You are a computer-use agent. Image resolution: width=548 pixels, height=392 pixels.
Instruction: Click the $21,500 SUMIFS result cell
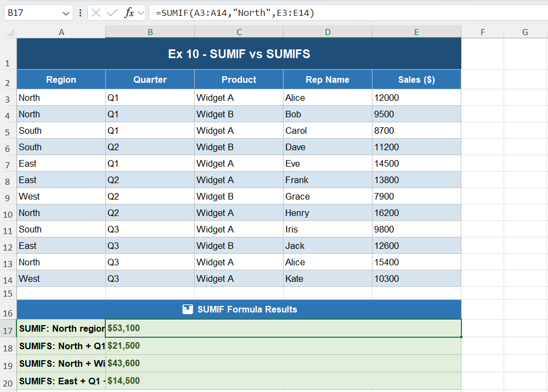click(283, 346)
